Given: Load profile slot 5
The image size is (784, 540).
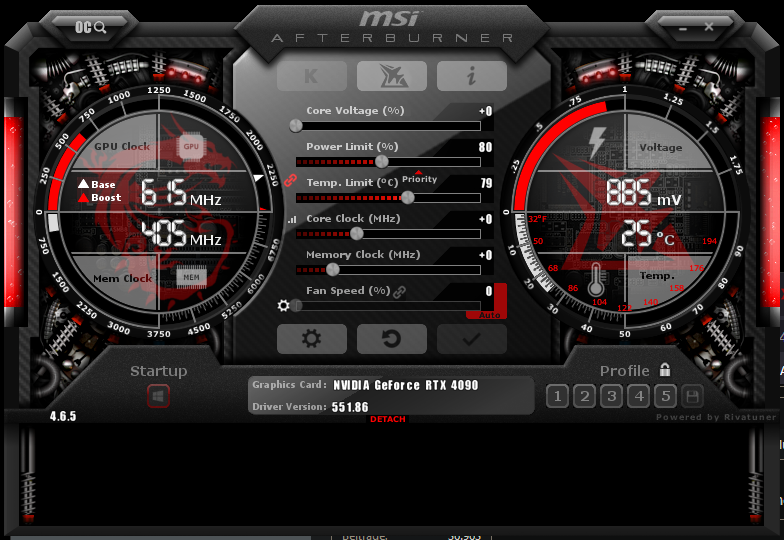Looking at the screenshot, I should pyautogui.click(x=666, y=396).
